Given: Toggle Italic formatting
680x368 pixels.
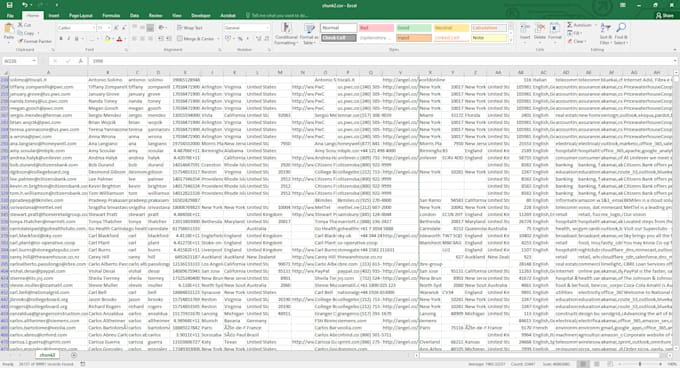Looking at the screenshot, I should (x=69, y=39).
